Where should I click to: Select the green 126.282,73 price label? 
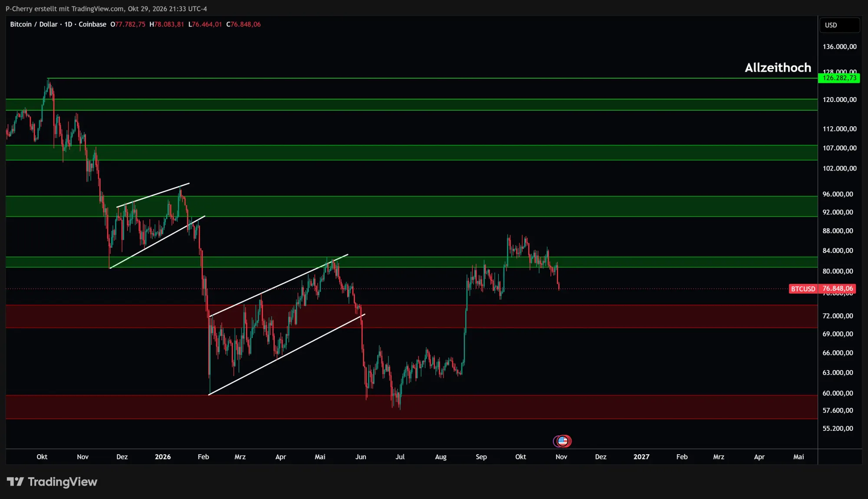tap(839, 78)
